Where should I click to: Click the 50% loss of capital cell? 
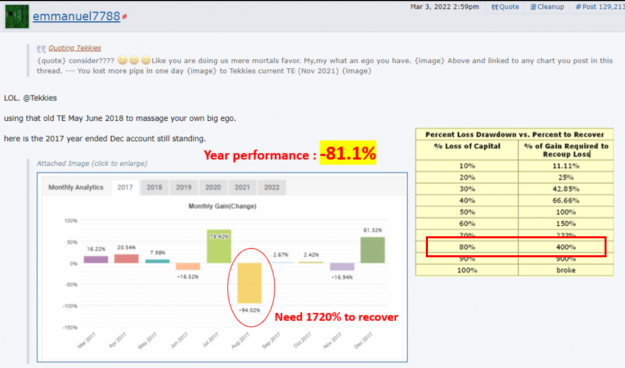467,212
